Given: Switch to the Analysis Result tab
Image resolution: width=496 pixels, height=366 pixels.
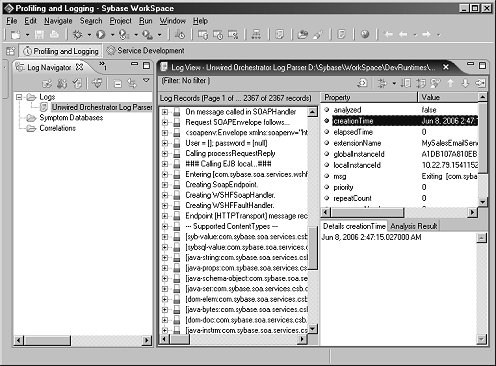Looking at the screenshot, I should coord(413,226).
